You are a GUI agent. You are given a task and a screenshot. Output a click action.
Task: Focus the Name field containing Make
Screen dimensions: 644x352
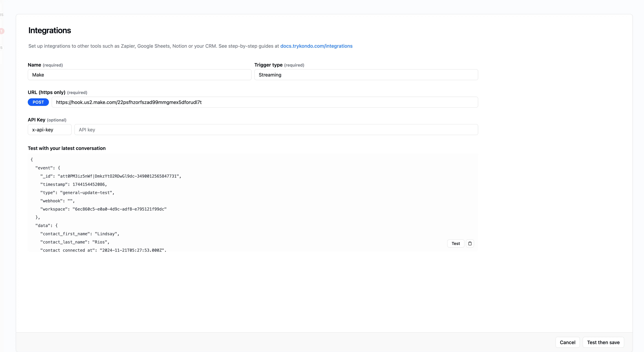point(140,75)
